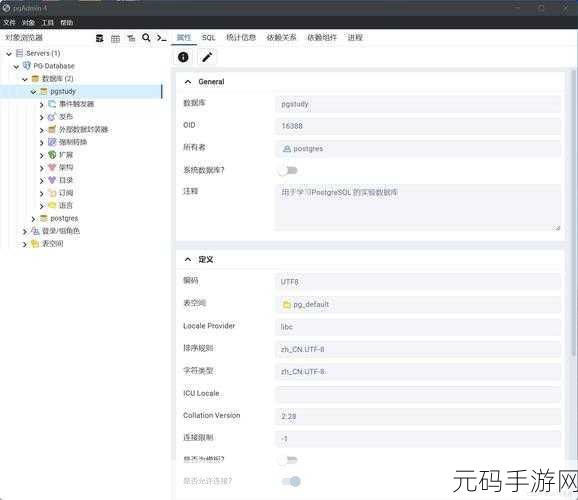
Task: Open the PSQL terminal icon
Action: tap(161, 38)
